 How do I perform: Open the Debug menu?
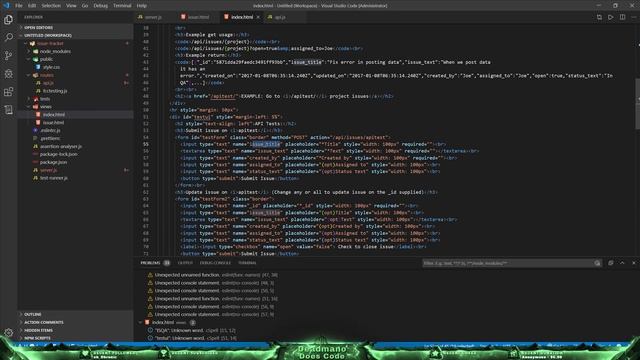100,6
